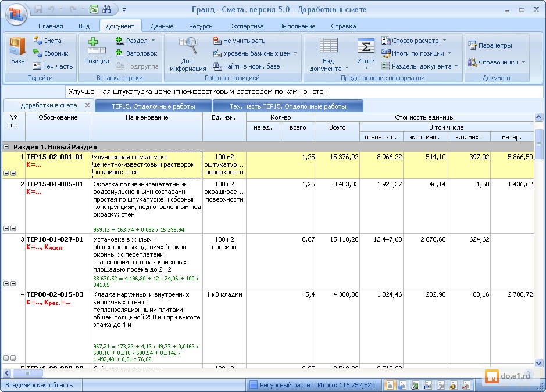Screen dimensions: 546x392
Task: Click the 15 376,92 total cost cell
Action: [x=338, y=165]
